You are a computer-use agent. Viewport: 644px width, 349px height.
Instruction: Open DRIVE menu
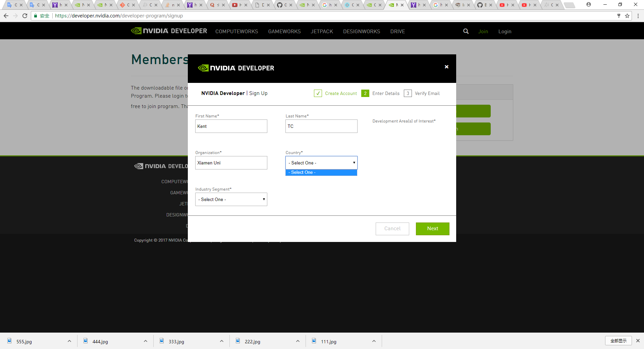(397, 31)
